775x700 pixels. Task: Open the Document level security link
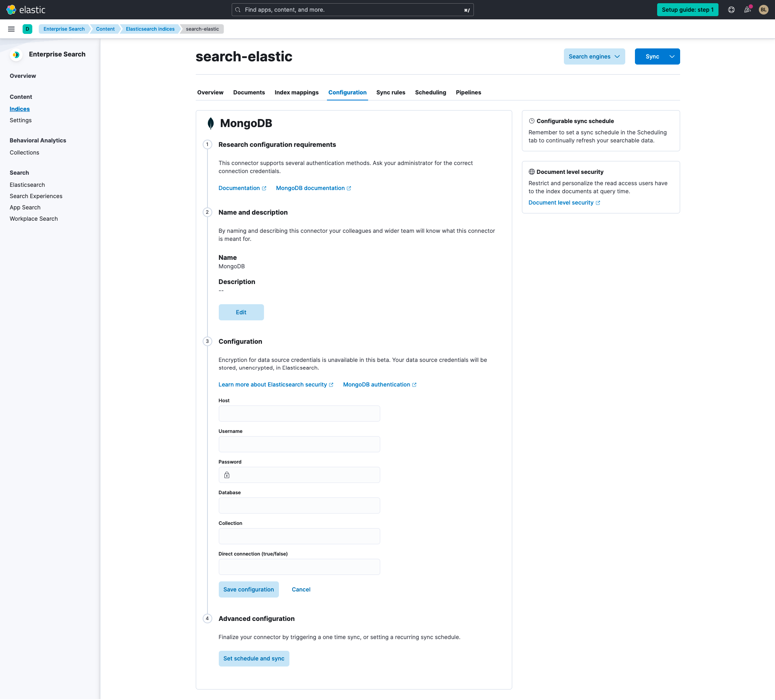click(564, 203)
